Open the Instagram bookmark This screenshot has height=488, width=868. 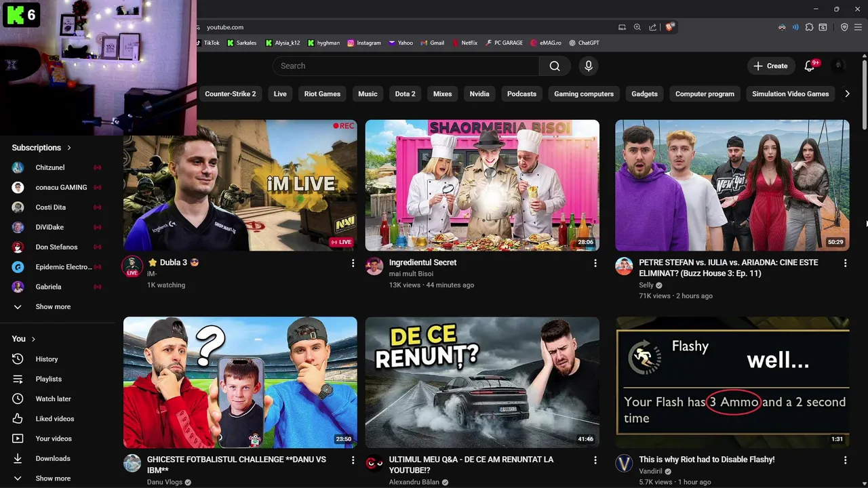364,43
